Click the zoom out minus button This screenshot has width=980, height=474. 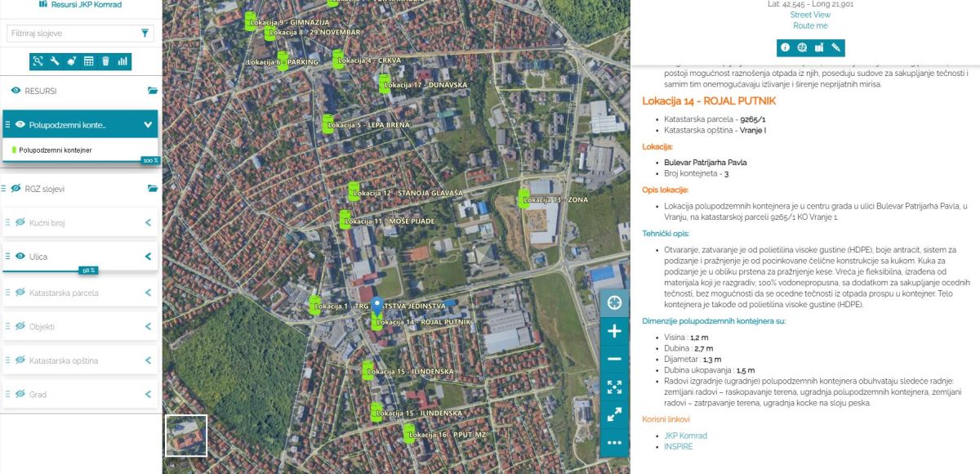(x=614, y=359)
